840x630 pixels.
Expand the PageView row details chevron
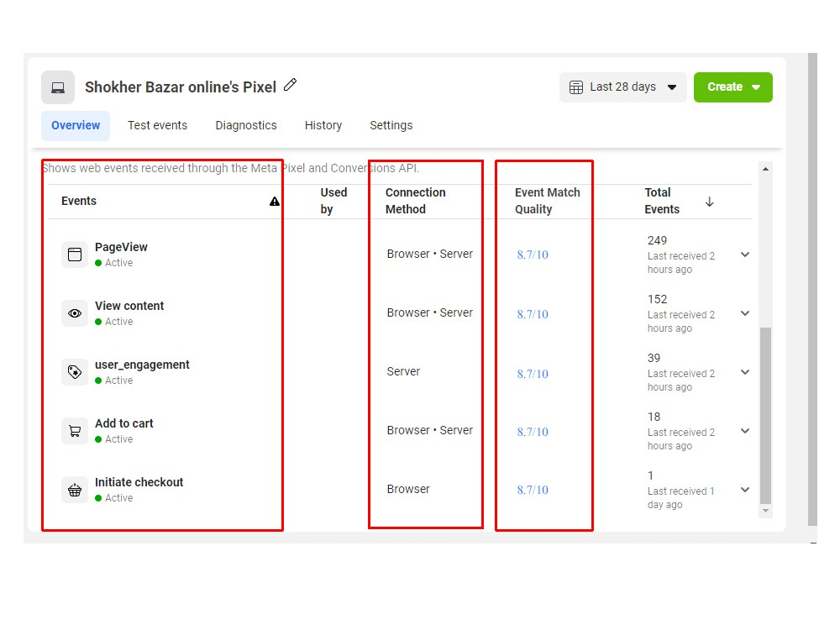click(x=743, y=255)
